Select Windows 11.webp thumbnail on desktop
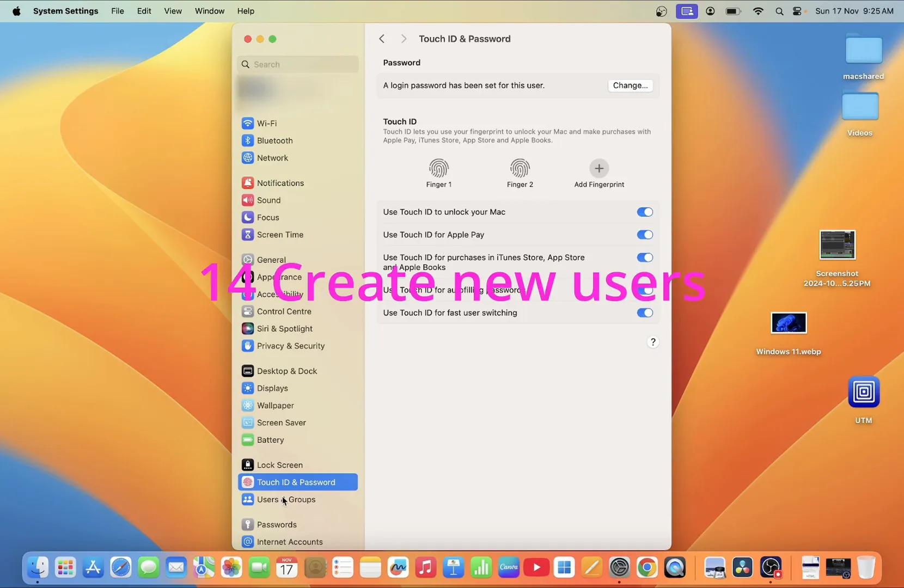Viewport: 904px width, 588px height. click(x=789, y=323)
